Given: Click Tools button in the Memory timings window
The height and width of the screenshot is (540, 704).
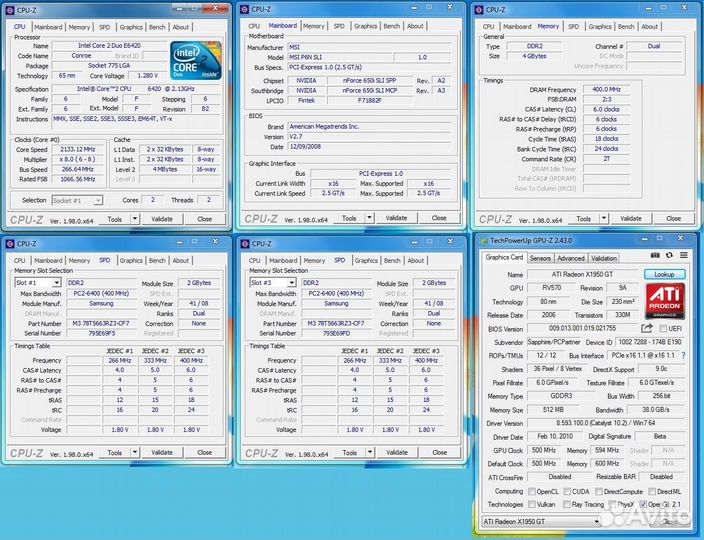Looking at the screenshot, I should click(583, 219).
